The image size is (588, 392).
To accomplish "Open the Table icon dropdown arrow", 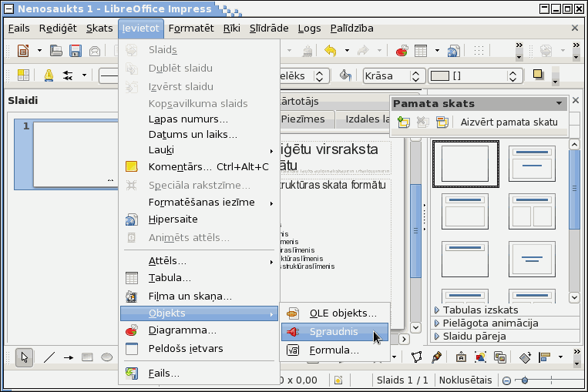I will coord(437,50).
